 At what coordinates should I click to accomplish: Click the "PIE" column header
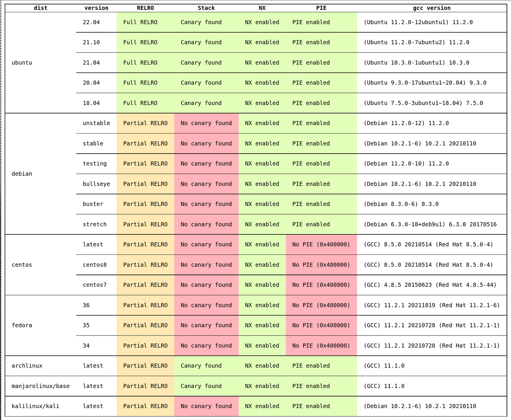coord(321,8)
